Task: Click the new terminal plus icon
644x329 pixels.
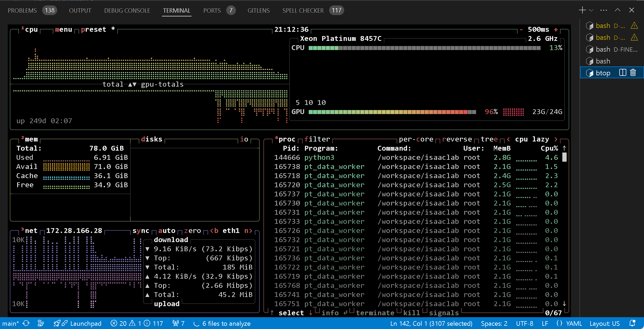Action: tap(582, 10)
